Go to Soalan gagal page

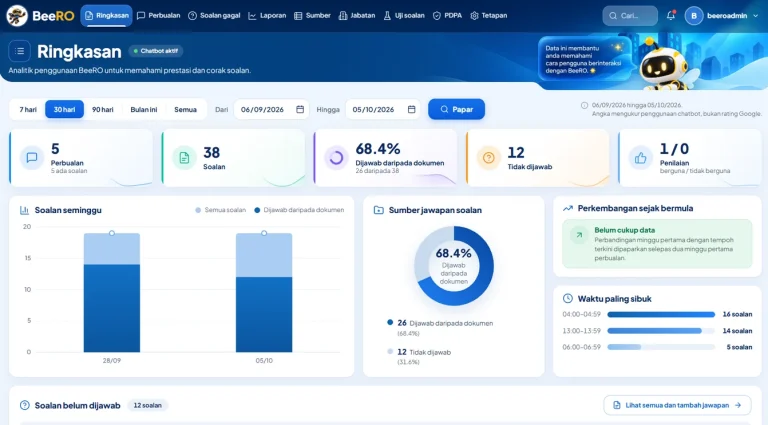[214, 16]
